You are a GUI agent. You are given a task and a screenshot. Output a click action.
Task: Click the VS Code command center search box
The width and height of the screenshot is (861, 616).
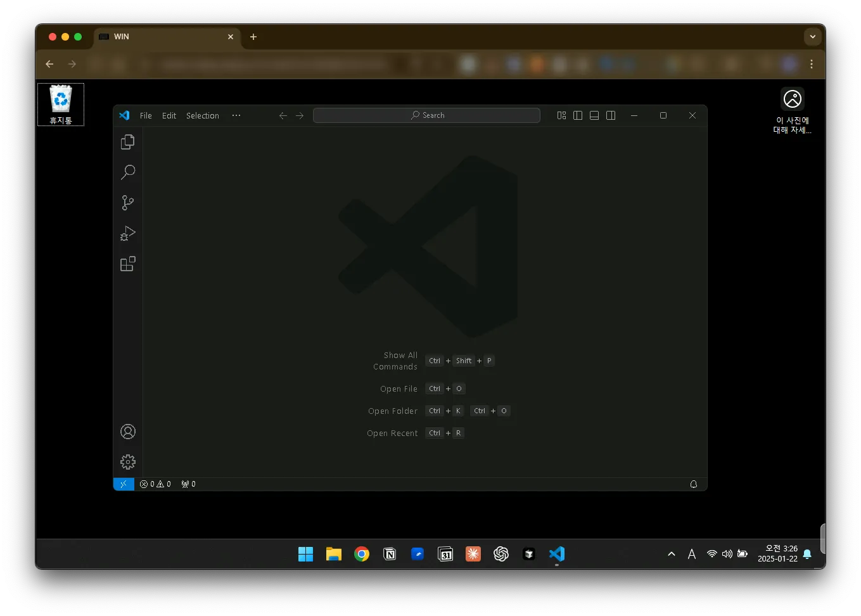[x=426, y=115]
